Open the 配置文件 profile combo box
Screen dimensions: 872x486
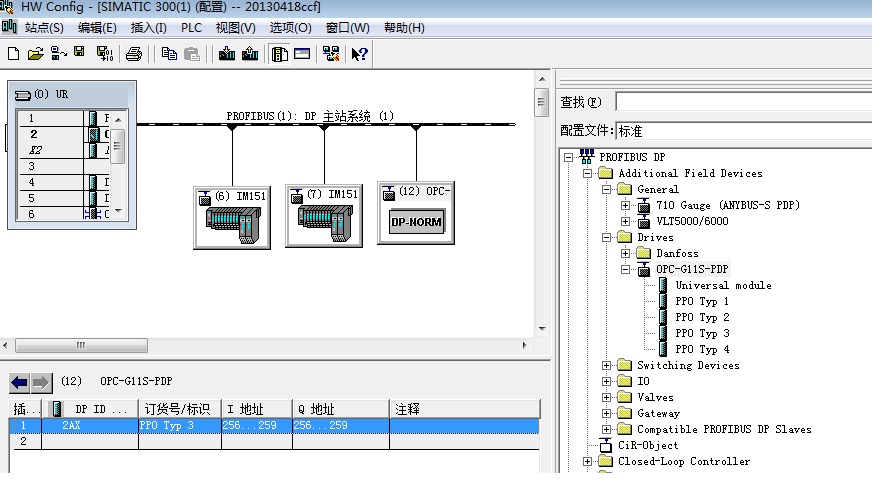[744, 131]
